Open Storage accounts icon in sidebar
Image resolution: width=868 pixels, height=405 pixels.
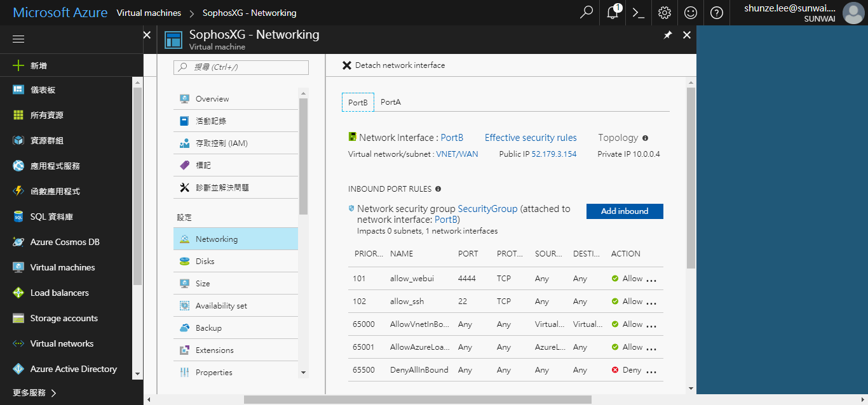18,318
